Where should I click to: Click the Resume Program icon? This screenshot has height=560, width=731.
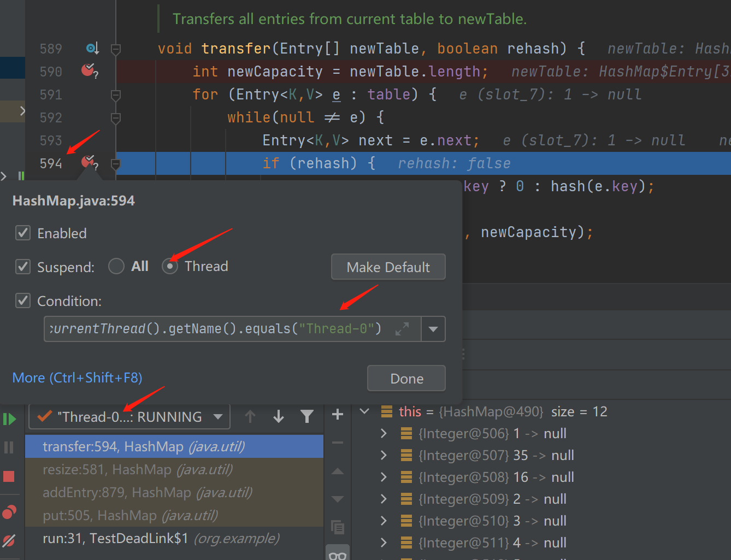[9, 419]
